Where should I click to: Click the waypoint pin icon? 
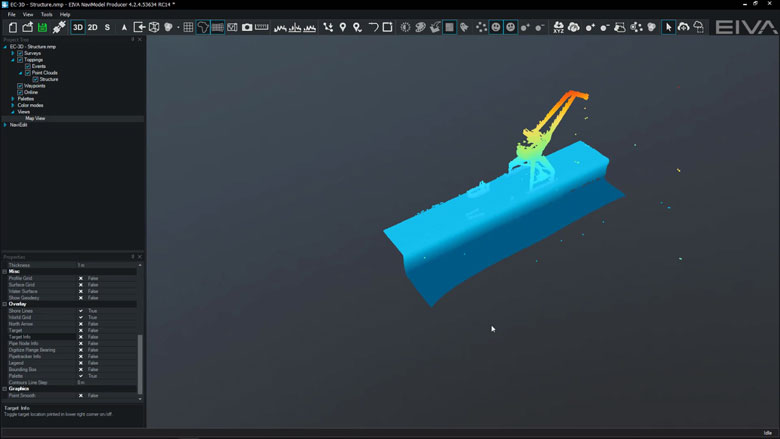pyautogui.click(x=343, y=27)
